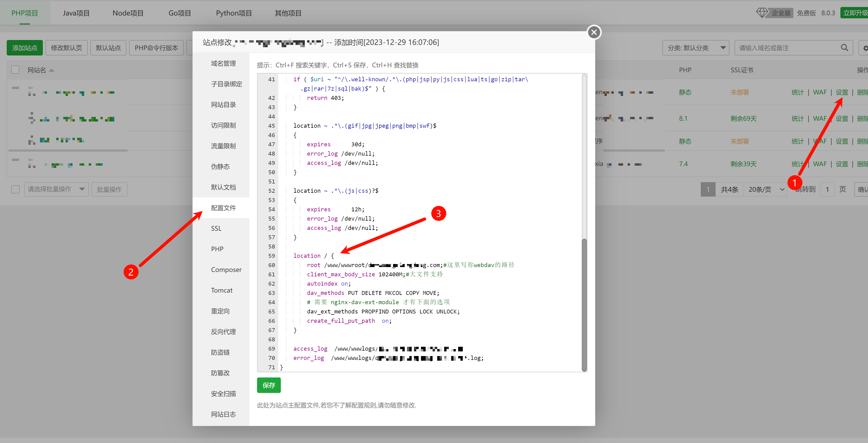Open 访问限制 section
Viewport: 868px width, 443px height.
tap(223, 125)
